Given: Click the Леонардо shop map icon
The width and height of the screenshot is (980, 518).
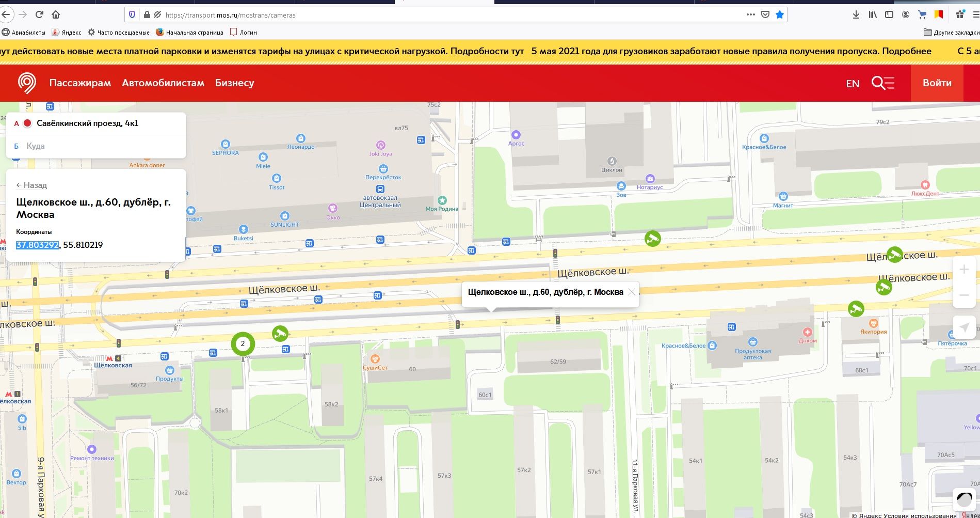Looking at the screenshot, I should [301, 138].
